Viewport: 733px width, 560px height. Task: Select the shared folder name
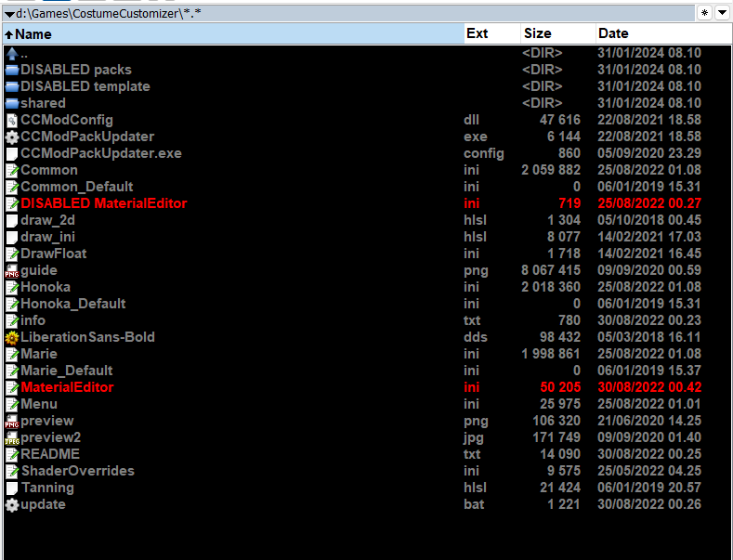pyautogui.click(x=43, y=103)
